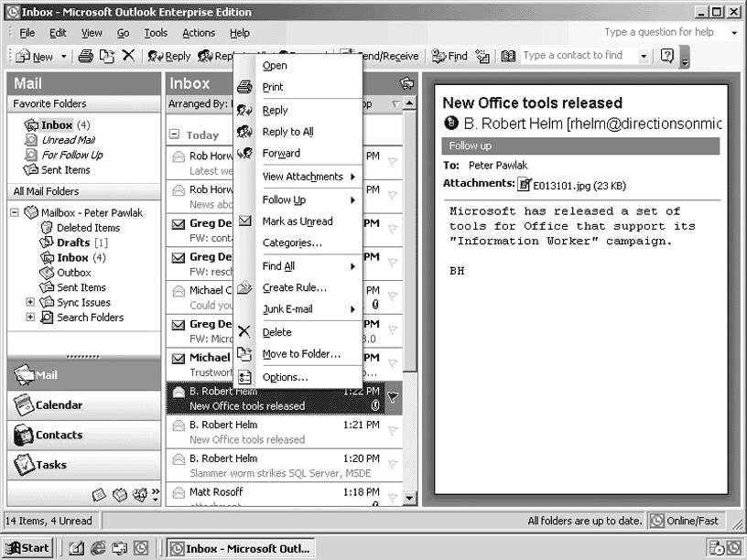The image size is (747, 560).
Task: Expand the Find All submenu
Action: tap(298, 266)
